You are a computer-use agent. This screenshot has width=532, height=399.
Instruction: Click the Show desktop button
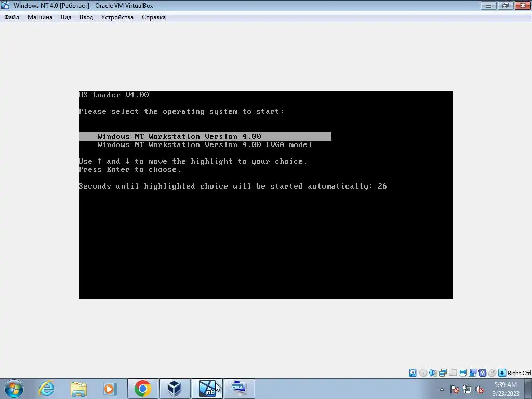coord(529,389)
